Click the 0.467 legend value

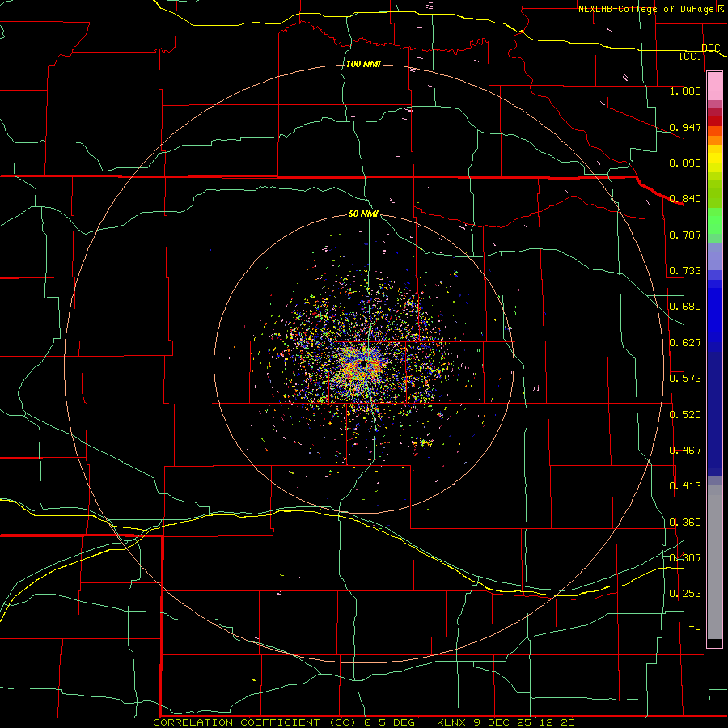tap(685, 451)
